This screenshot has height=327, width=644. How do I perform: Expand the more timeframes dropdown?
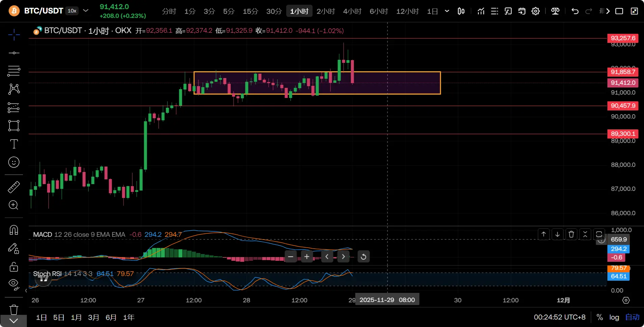(447, 11)
